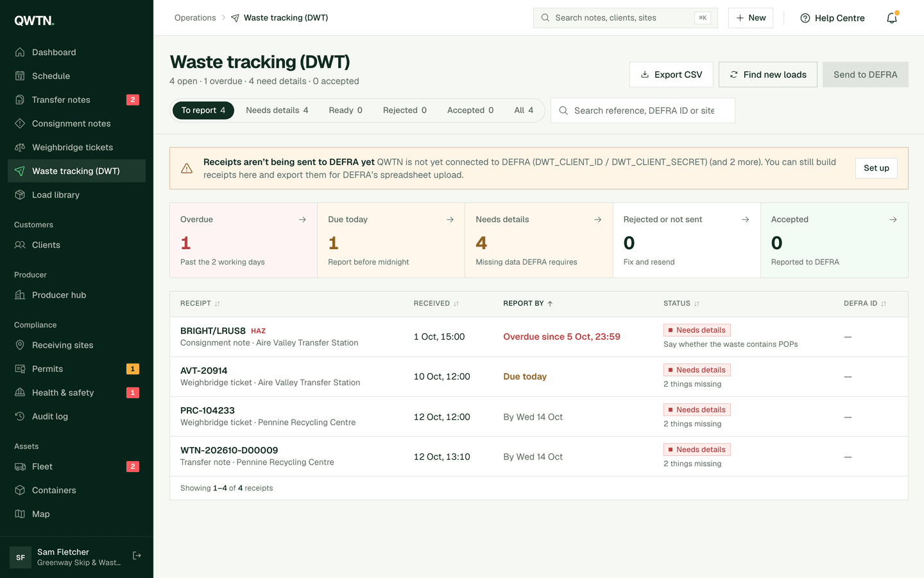This screenshot has width=924, height=578.
Task: Select the Needs details tab
Action: click(277, 110)
